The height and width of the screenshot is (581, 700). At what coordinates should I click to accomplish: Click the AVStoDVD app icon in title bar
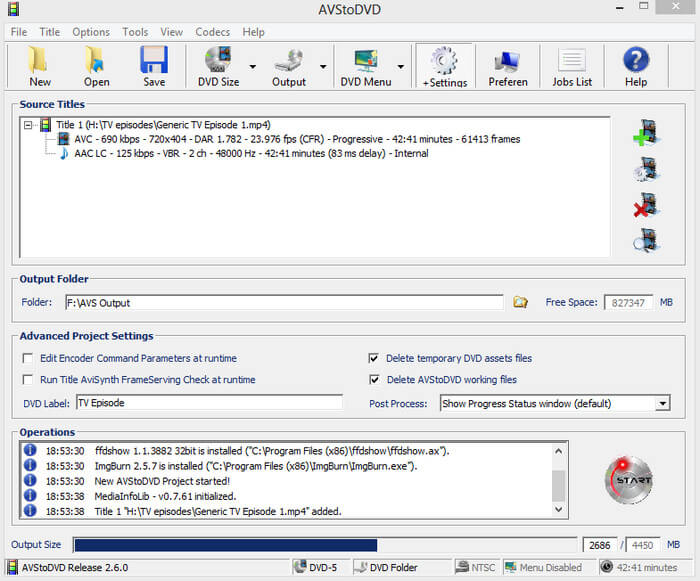(14, 9)
